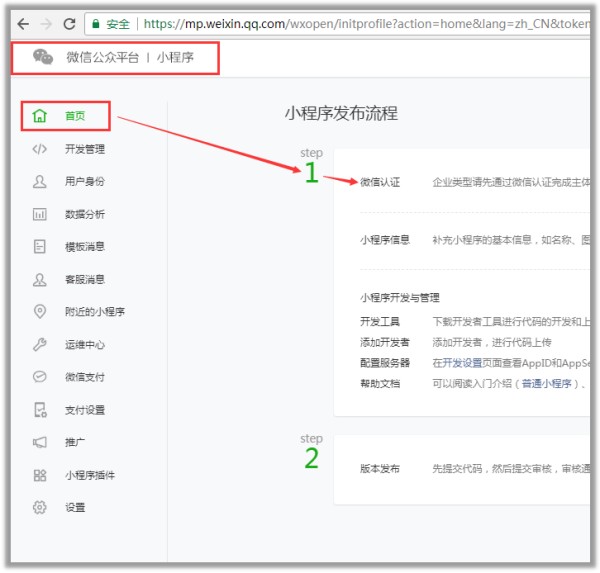This screenshot has height=573, width=600.
Task: Open the 普通小程序 help document link
Action: (546, 383)
